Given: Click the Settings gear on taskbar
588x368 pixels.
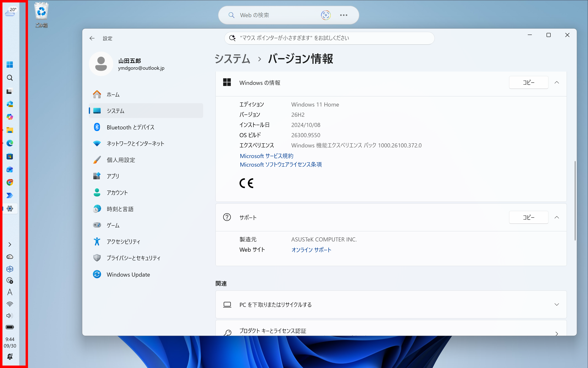Looking at the screenshot, I should (10, 209).
